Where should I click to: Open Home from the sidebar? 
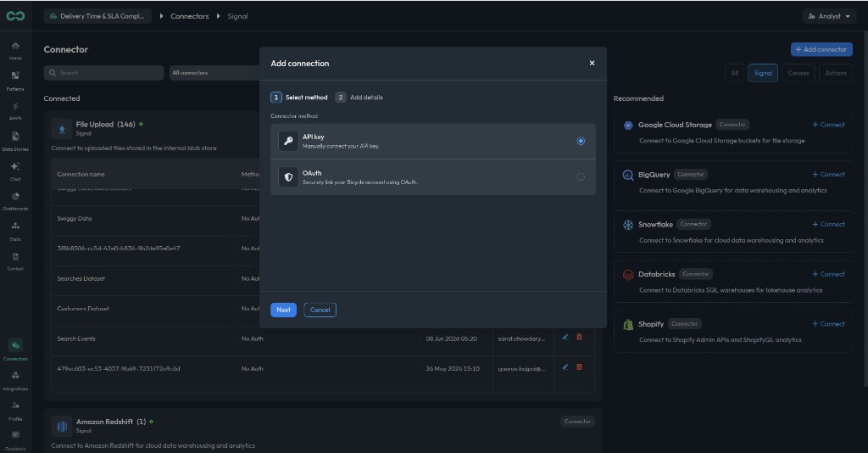(15, 50)
